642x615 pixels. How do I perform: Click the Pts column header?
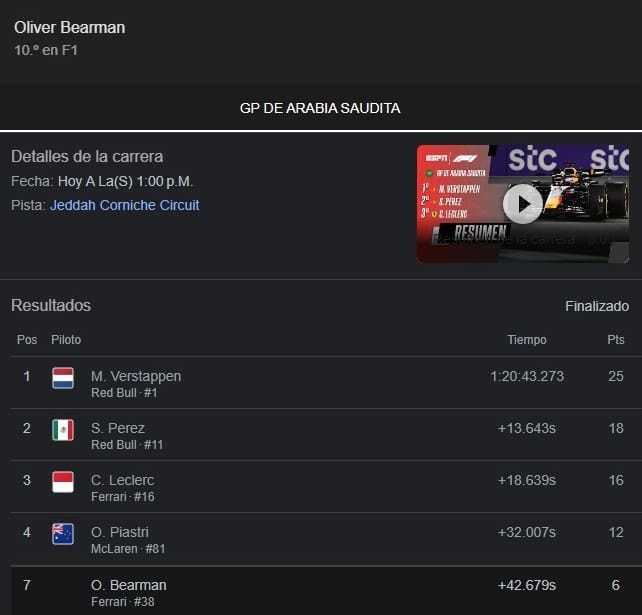pos(616,340)
